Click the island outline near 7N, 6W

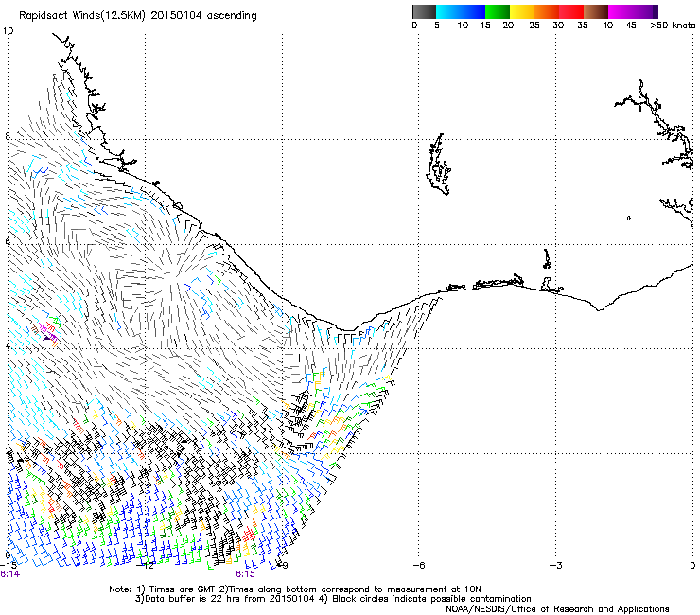tap(438, 165)
